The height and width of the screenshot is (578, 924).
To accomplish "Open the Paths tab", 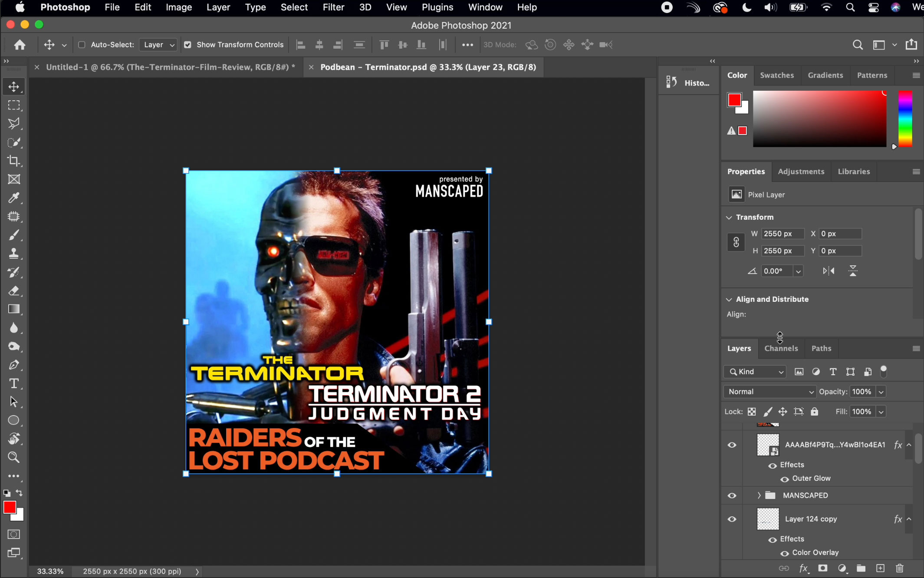I will click(x=821, y=348).
